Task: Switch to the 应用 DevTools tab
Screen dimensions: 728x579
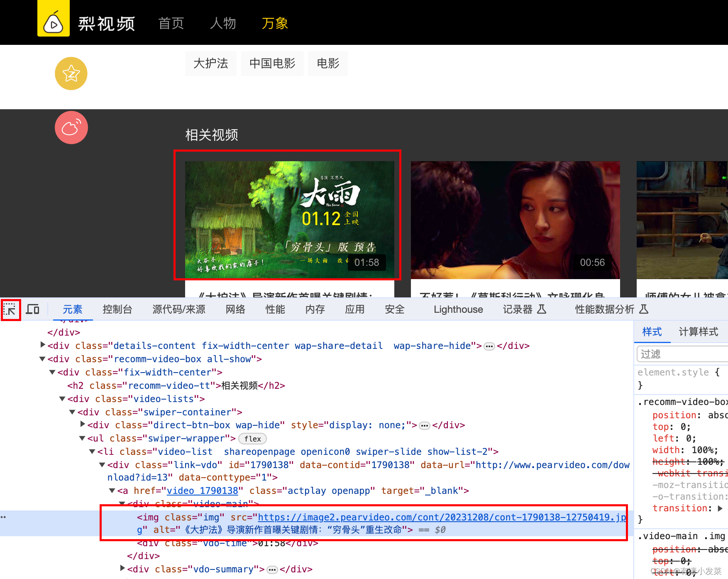Action: coord(355,309)
